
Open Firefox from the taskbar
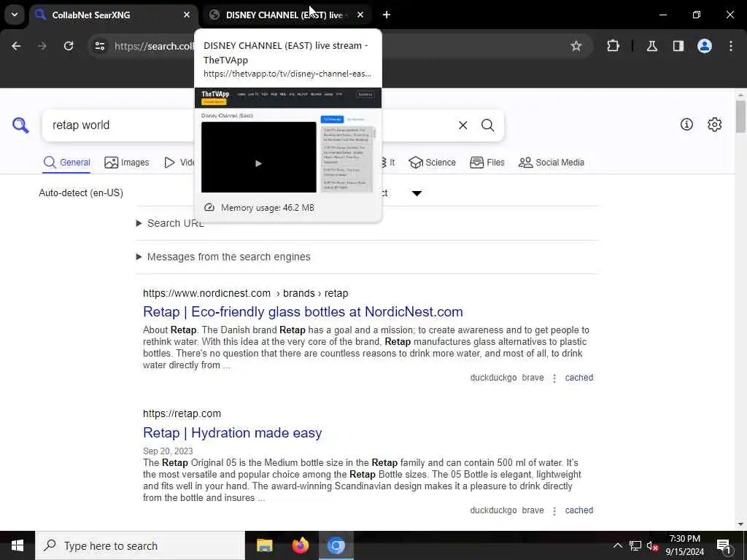point(300,545)
